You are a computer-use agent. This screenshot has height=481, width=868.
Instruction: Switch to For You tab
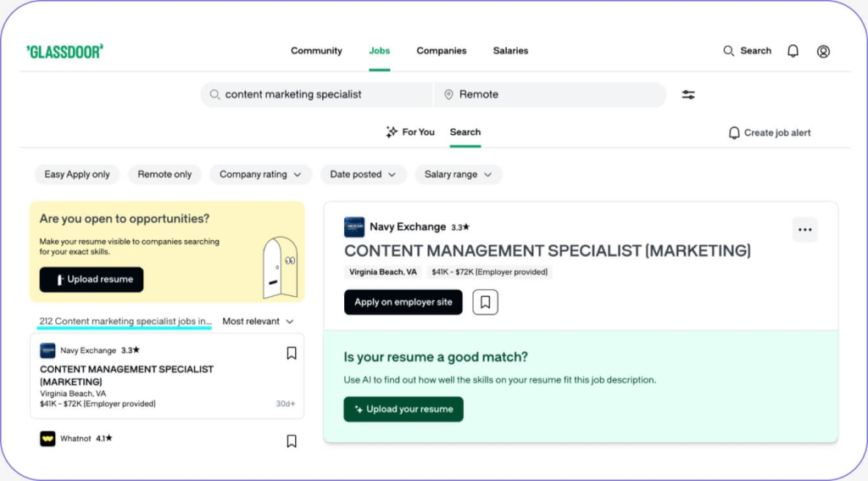(410, 131)
